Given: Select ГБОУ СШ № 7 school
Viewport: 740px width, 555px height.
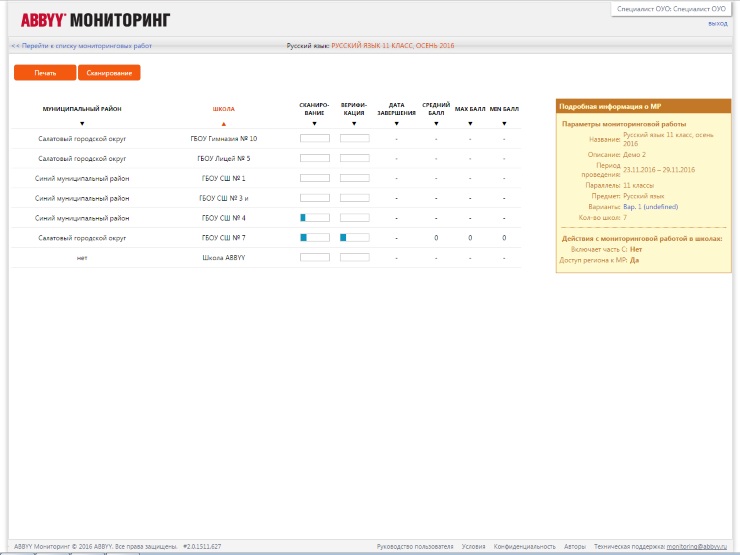Looking at the screenshot, I should pos(224,238).
